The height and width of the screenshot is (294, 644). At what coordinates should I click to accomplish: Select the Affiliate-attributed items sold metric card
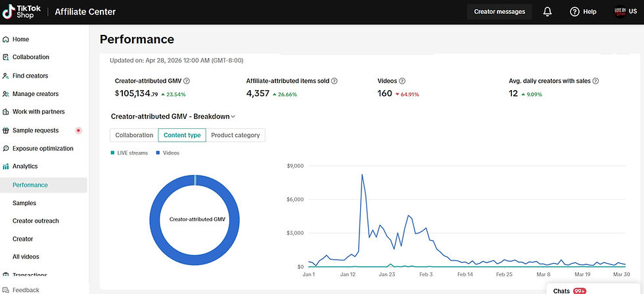coord(292,88)
